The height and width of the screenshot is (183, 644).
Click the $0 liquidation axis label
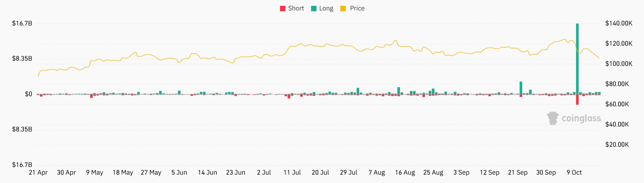[29, 94]
